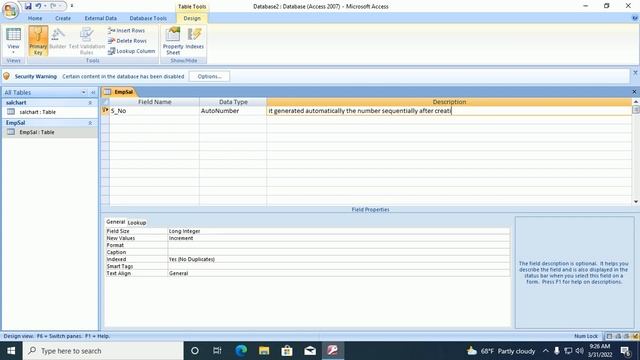Click the Description text cell
The image size is (640, 360).
[x=449, y=111]
